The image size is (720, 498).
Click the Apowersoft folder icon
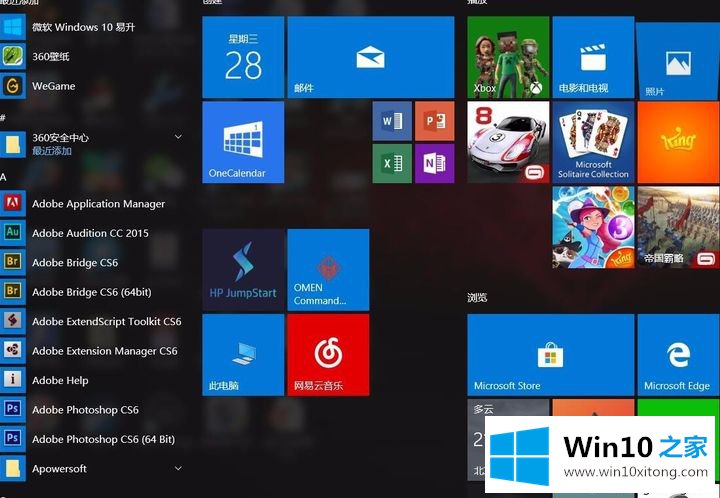coord(12,469)
